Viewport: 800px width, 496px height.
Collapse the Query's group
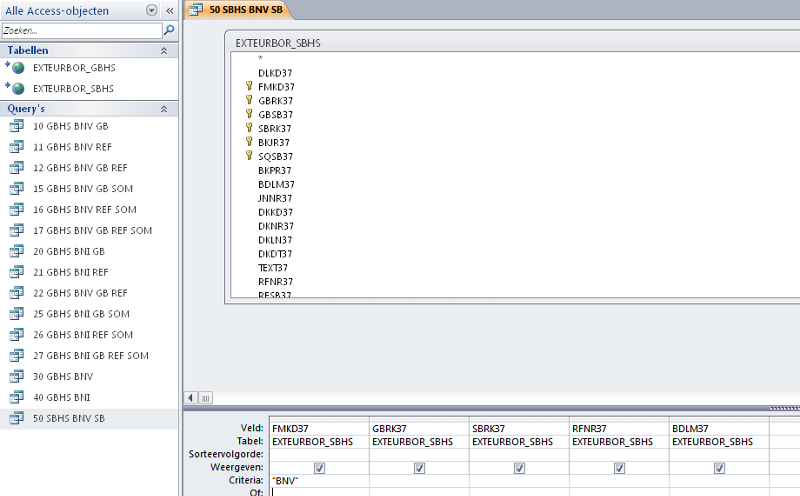(x=164, y=109)
